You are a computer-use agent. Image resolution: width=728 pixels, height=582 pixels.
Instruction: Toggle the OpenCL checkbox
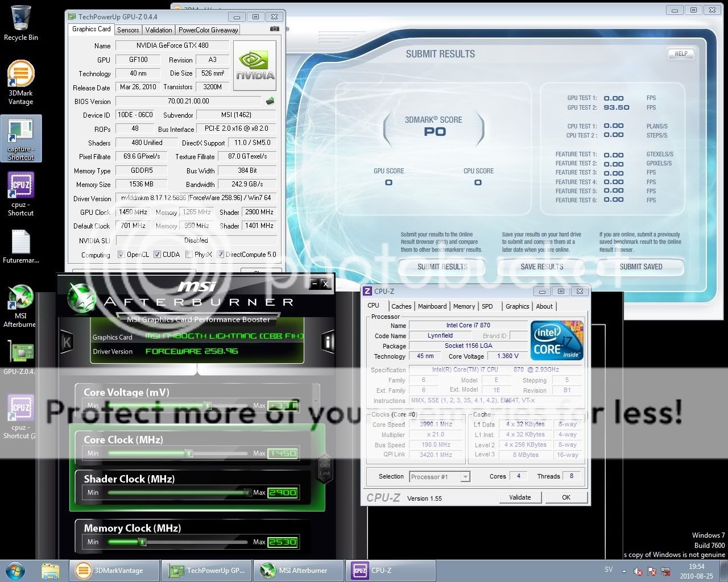coord(121,255)
